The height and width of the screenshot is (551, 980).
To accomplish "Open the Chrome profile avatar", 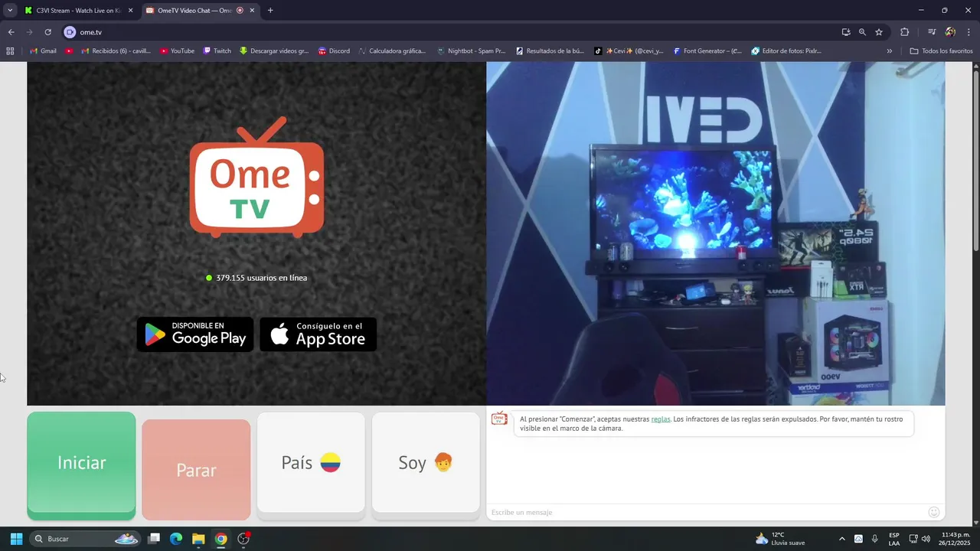I will point(950,32).
